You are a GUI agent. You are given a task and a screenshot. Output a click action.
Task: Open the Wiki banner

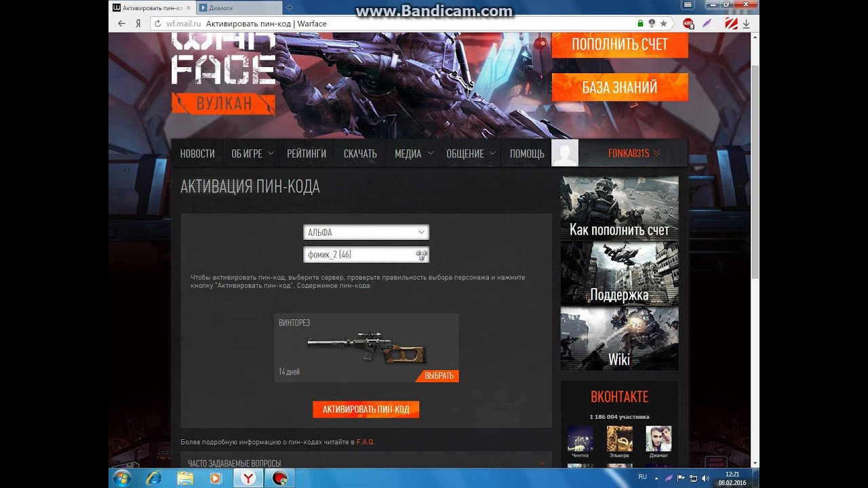(619, 339)
